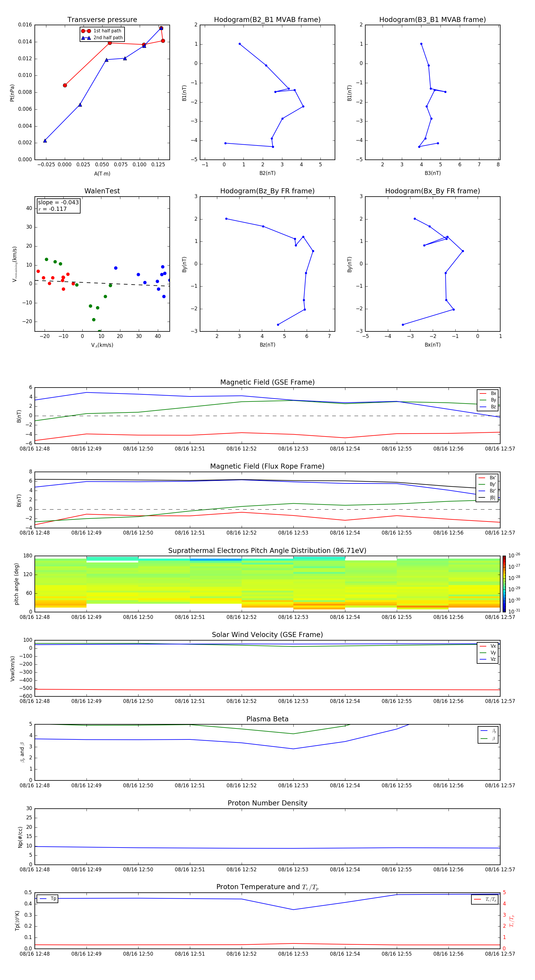Click the 'r = -0.117' annotation

click(x=53, y=209)
